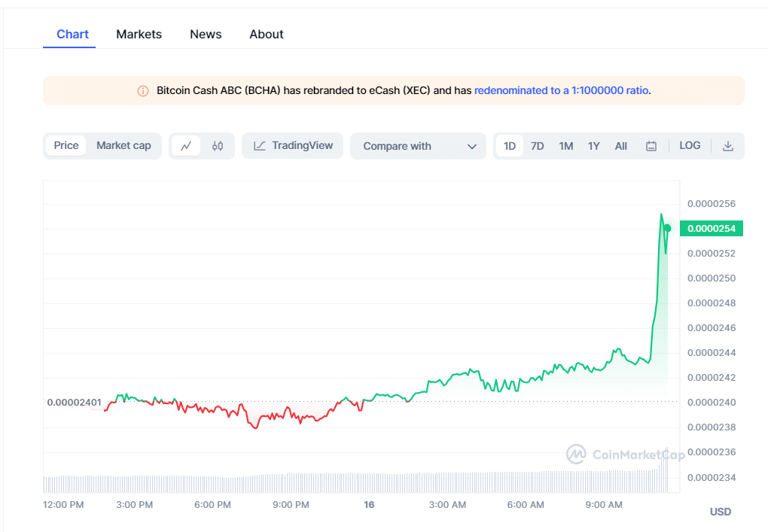Image resolution: width=768 pixels, height=532 pixels.
Task: Select 1M time range
Action: pos(566,146)
